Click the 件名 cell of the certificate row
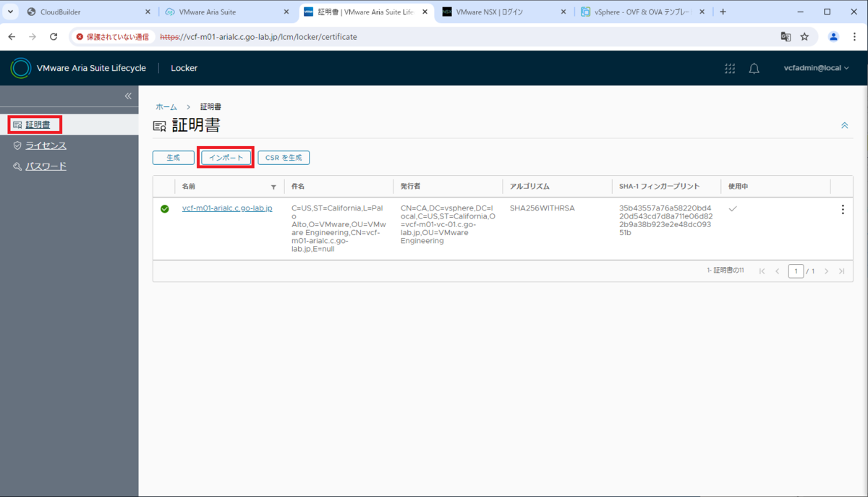Image resolution: width=868 pixels, height=497 pixels. pyautogui.click(x=339, y=229)
